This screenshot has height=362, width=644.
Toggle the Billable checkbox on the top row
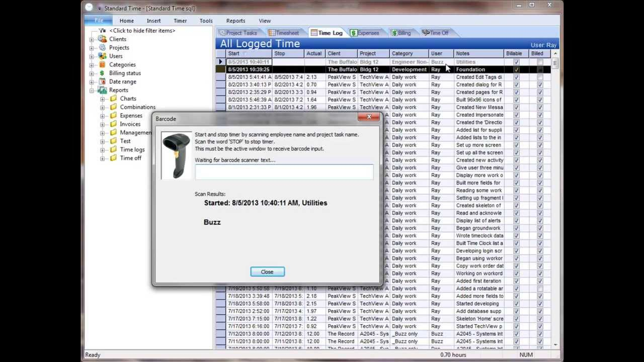coord(516,61)
